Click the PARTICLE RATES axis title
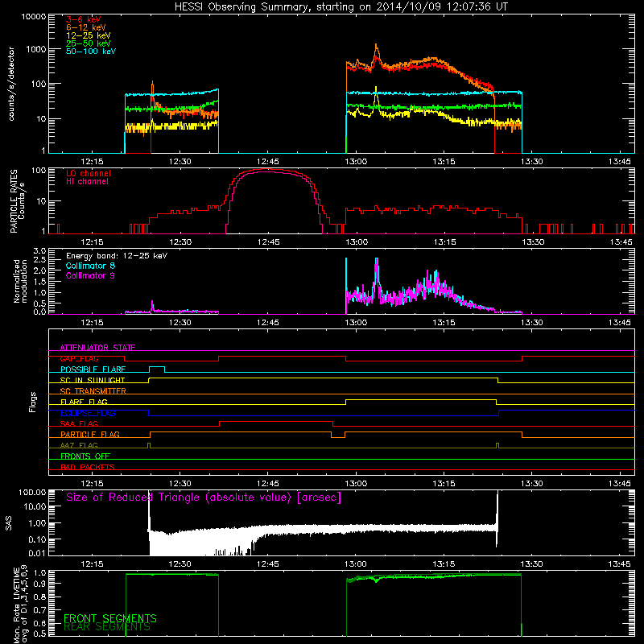This screenshot has height=644, width=644. [14, 201]
